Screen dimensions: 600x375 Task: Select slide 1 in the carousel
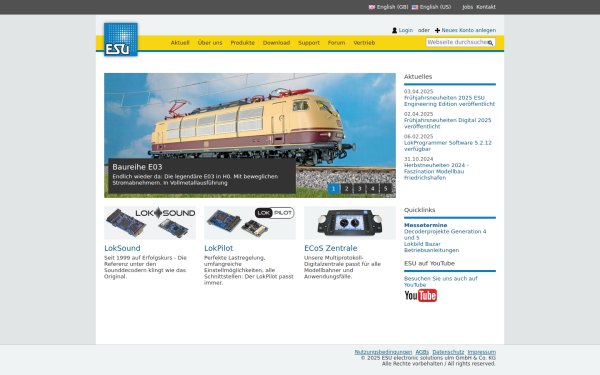pos(334,188)
